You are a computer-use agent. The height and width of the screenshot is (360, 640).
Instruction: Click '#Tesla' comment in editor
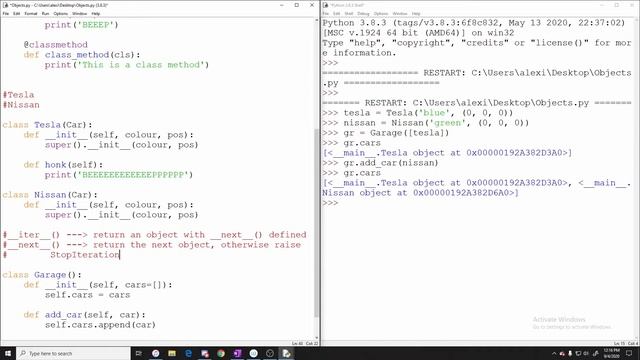point(18,95)
